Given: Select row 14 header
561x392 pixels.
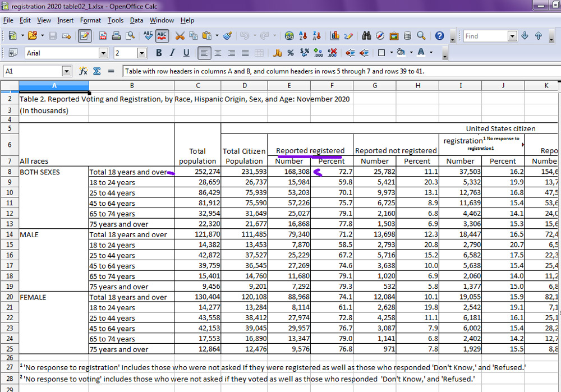Looking at the screenshot, I should click(10, 234).
